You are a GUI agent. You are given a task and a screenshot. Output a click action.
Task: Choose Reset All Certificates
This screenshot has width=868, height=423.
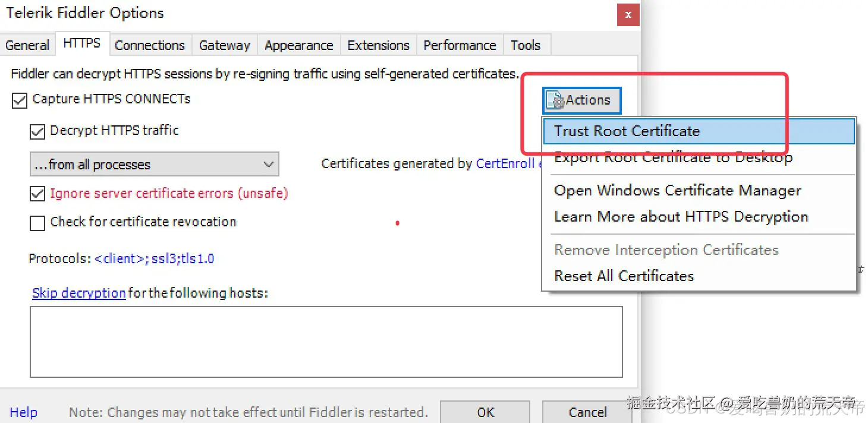(x=699, y=276)
